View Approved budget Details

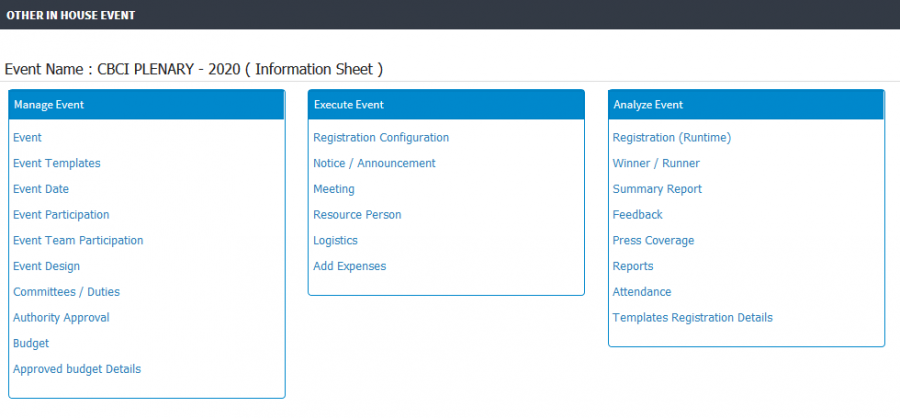(77, 369)
